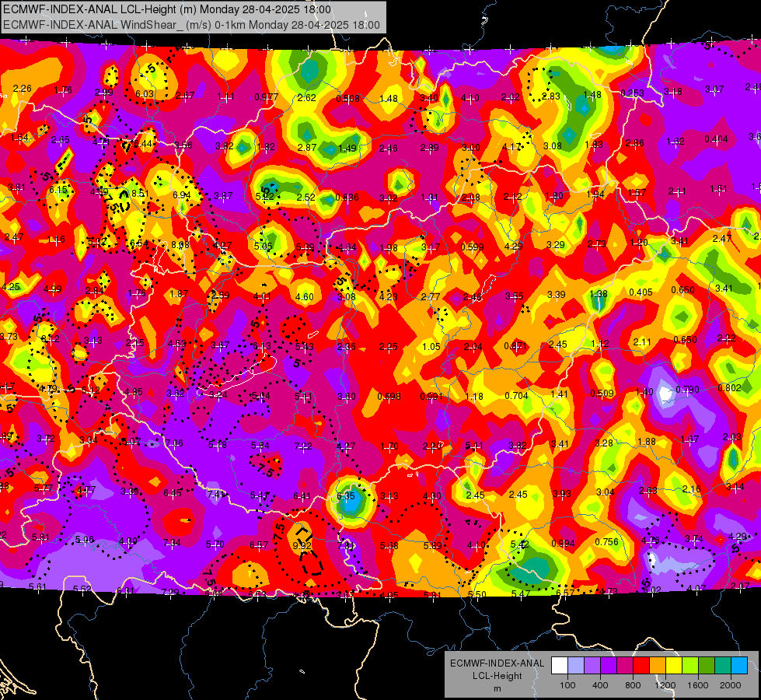
Task: Click the legend tick label 2000
Action: (x=731, y=685)
